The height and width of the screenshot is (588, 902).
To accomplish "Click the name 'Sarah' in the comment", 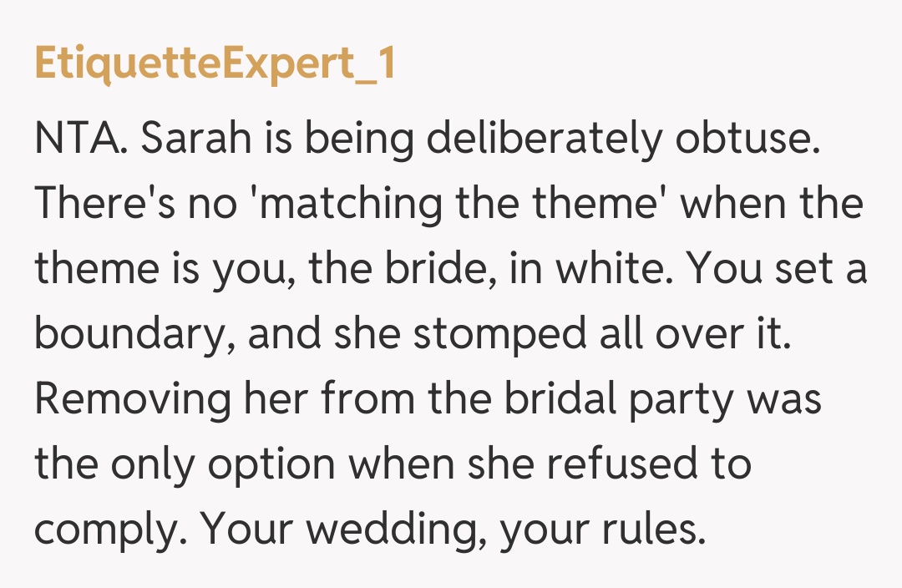I will click(195, 139).
